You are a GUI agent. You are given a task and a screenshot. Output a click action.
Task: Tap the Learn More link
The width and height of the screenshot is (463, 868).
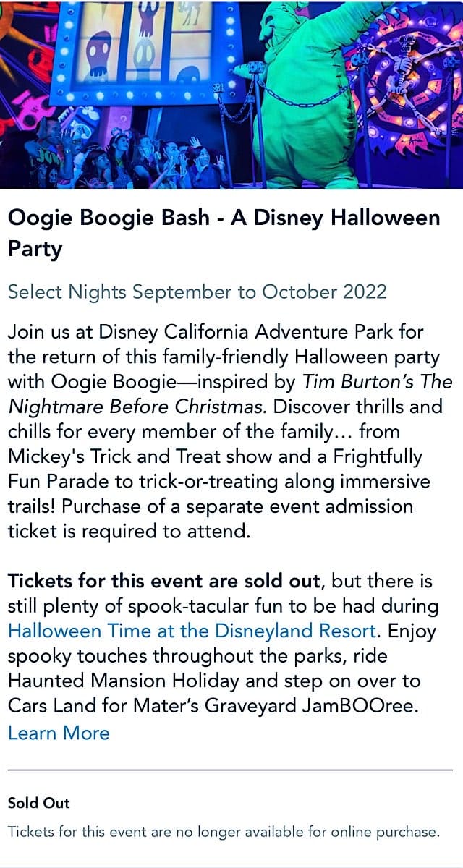coord(59,732)
